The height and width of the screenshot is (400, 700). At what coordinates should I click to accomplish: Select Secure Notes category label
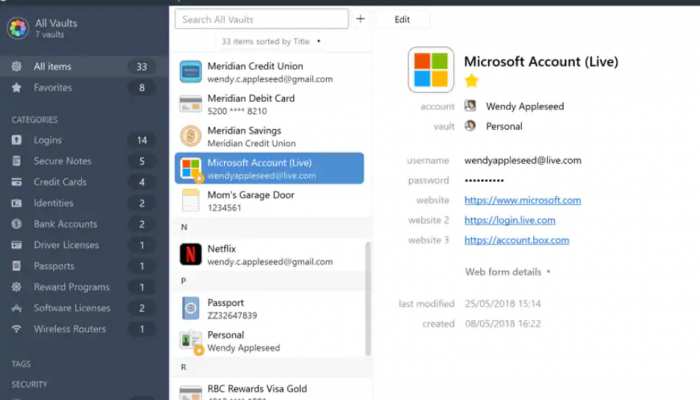(x=62, y=161)
